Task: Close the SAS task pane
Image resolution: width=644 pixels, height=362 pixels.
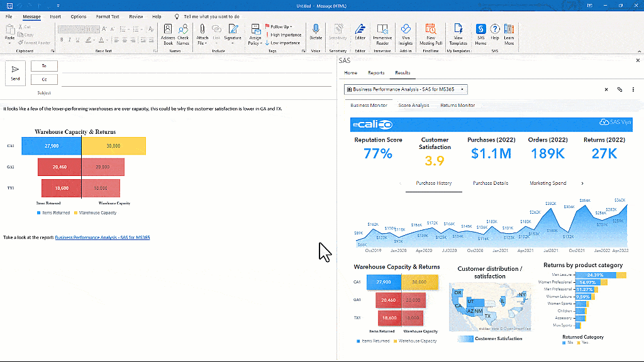Action: (x=638, y=60)
